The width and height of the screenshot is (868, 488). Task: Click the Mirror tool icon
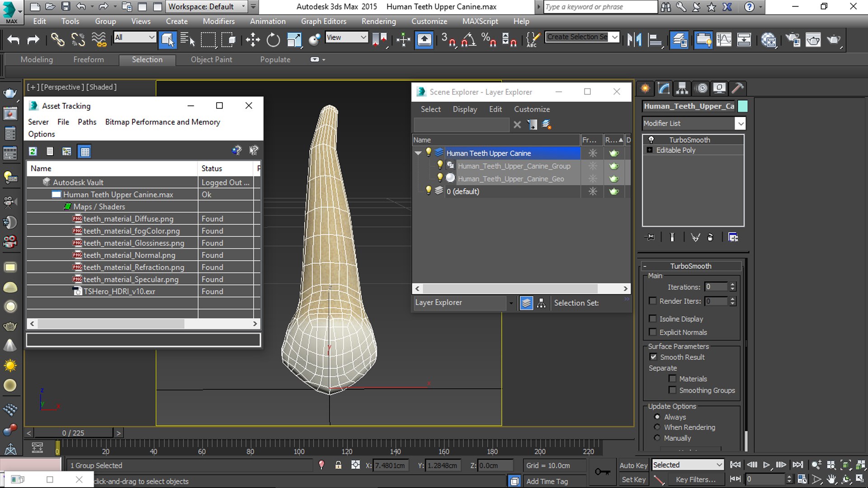point(634,40)
